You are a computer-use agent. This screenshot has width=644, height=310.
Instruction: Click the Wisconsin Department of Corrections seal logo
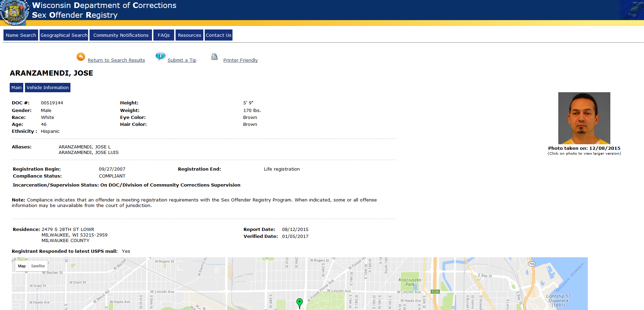click(15, 12)
